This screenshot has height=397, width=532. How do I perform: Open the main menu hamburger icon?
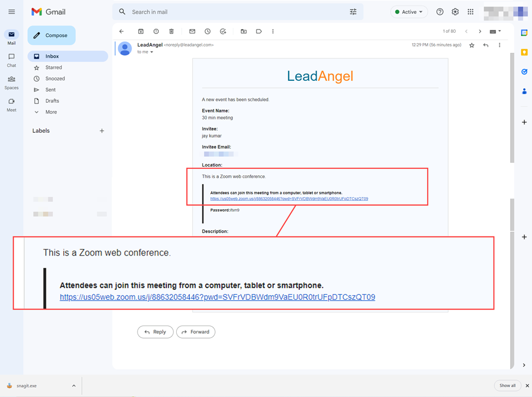11,12
